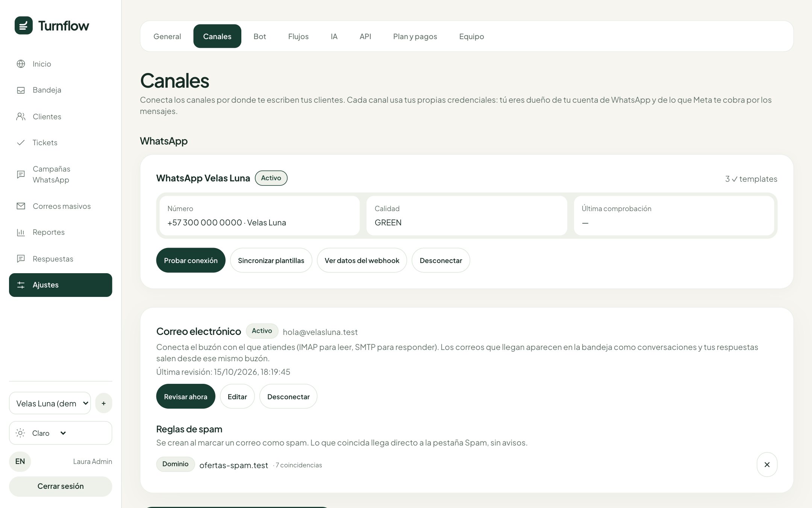Click Sincronizar plantillas
The height and width of the screenshot is (508, 812).
tap(271, 260)
